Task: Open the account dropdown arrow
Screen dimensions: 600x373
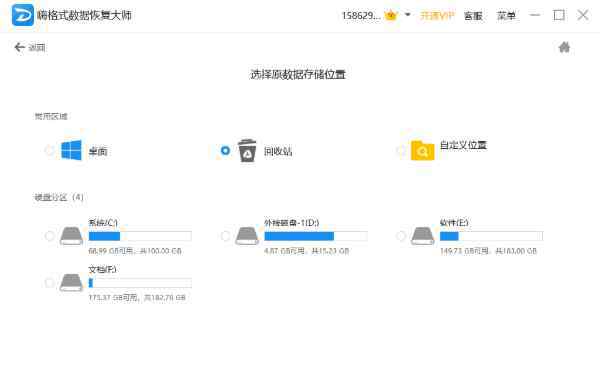Action: pyautogui.click(x=408, y=15)
